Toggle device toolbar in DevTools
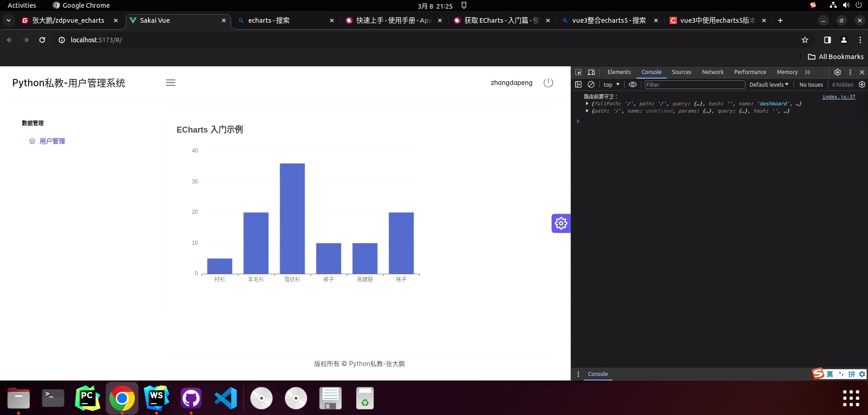 (591, 72)
